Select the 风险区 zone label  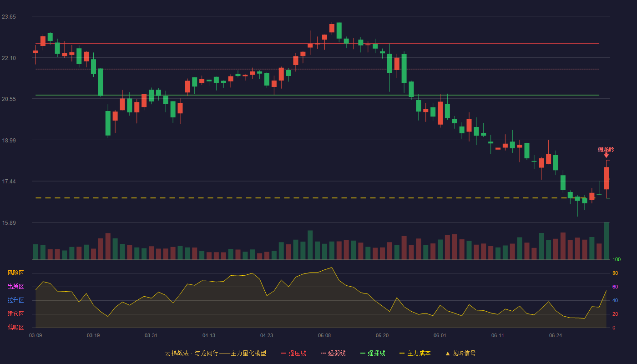click(15, 273)
